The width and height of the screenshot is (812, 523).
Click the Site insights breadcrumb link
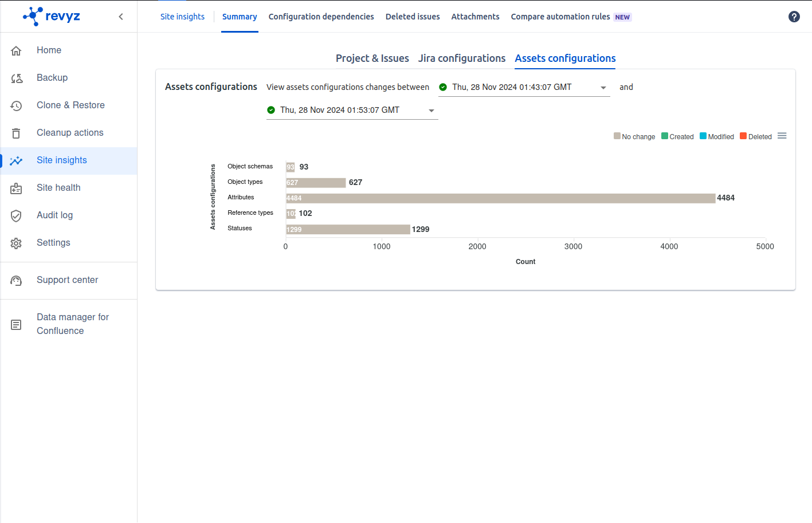coord(182,17)
